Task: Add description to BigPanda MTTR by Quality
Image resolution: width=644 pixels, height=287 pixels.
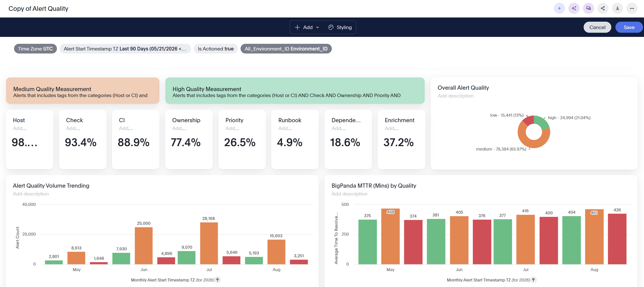Action: 349,194
